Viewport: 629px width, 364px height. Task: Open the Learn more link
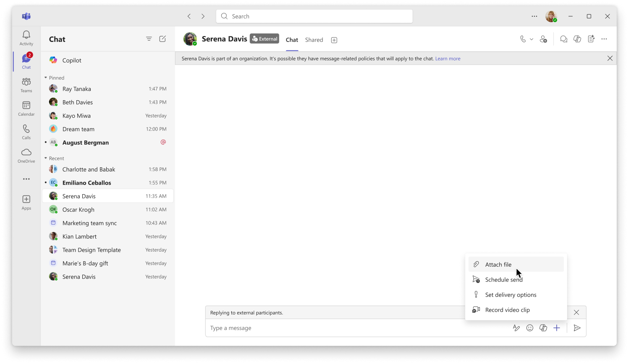pyautogui.click(x=448, y=58)
